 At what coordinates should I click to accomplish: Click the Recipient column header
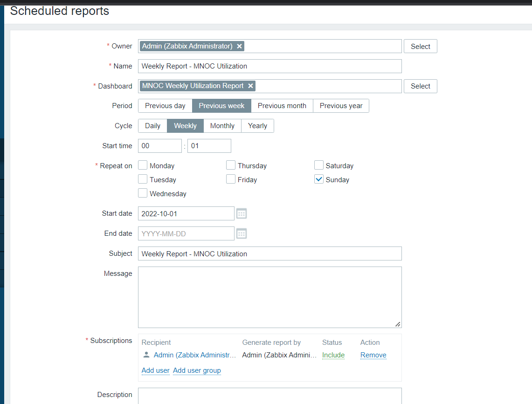[x=156, y=342]
